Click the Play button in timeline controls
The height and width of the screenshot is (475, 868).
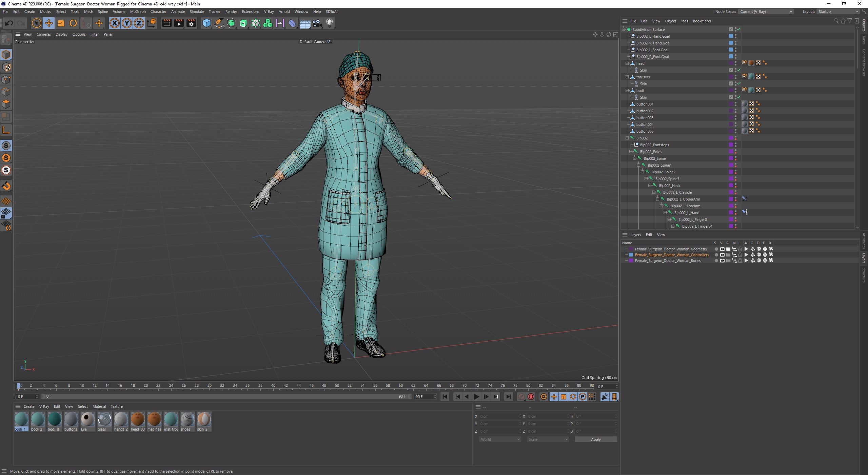477,397
